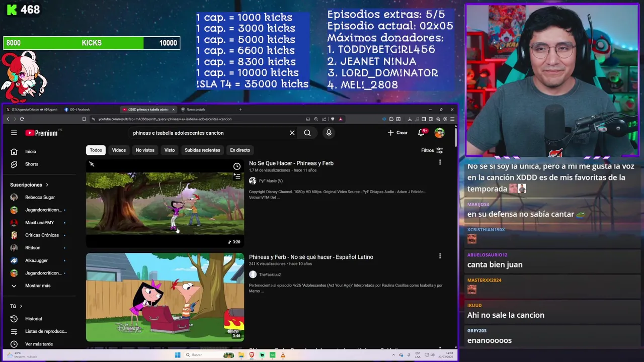The height and width of the screenshot is (362, 644).
Task: Expand the Suscripciones section
Action: coord(29,185)
